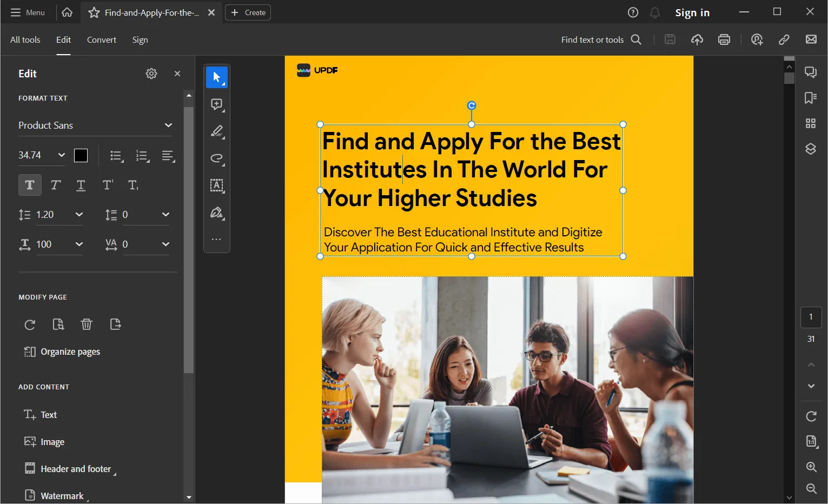Switch to the Convert tab

pos(101,40)
